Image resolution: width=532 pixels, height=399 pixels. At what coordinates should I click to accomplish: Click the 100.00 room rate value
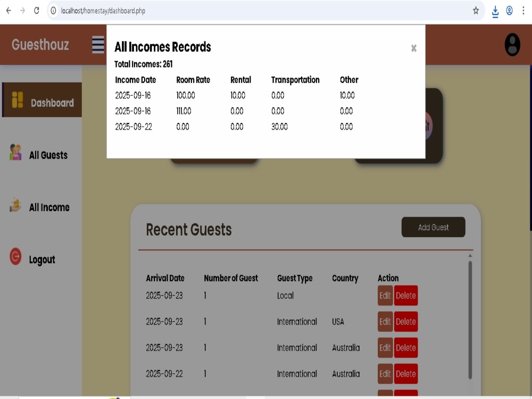(186, 95)
